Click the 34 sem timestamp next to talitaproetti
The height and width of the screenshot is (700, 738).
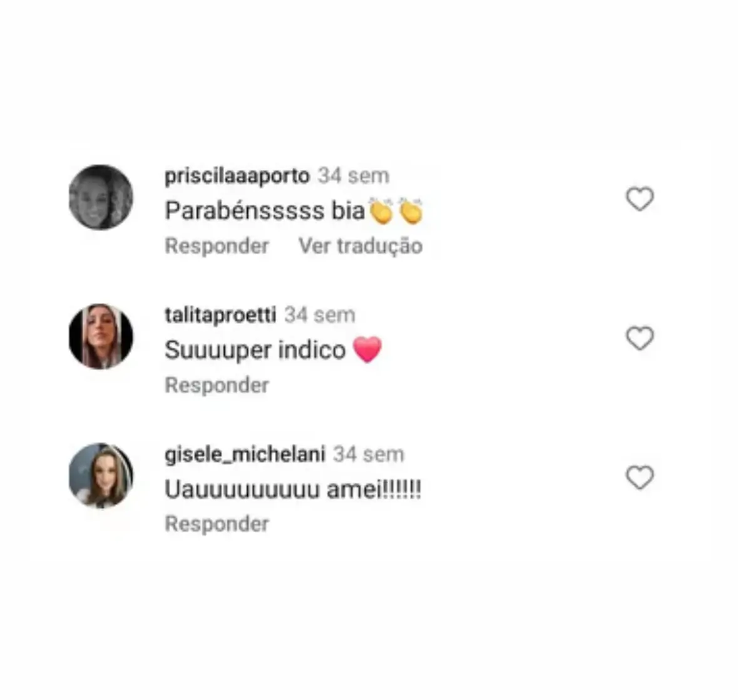pos(320,315)
